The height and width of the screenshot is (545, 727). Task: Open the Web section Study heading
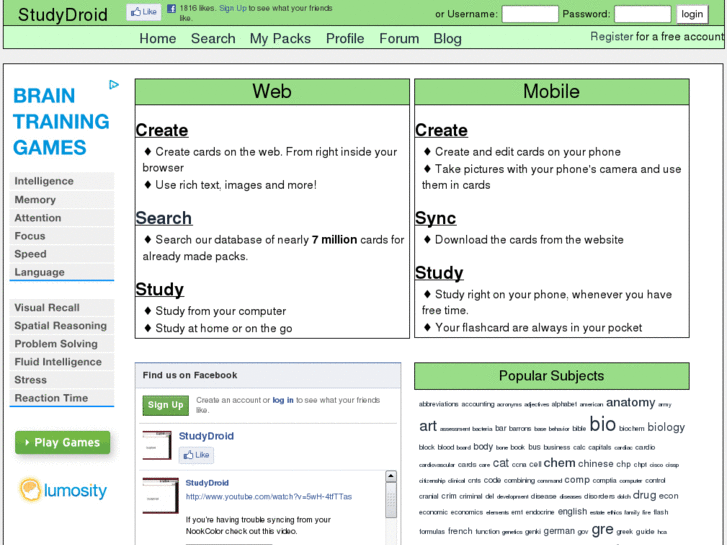pyautogui.click(x=159, y=289)
